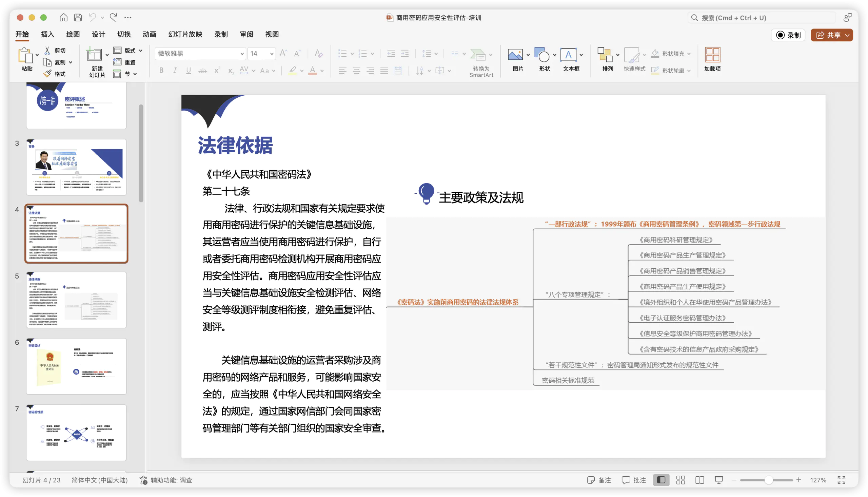Click the zoom slider handle
Image resolution: width=868 pixels, height=497 pixels.
(768, 480)
